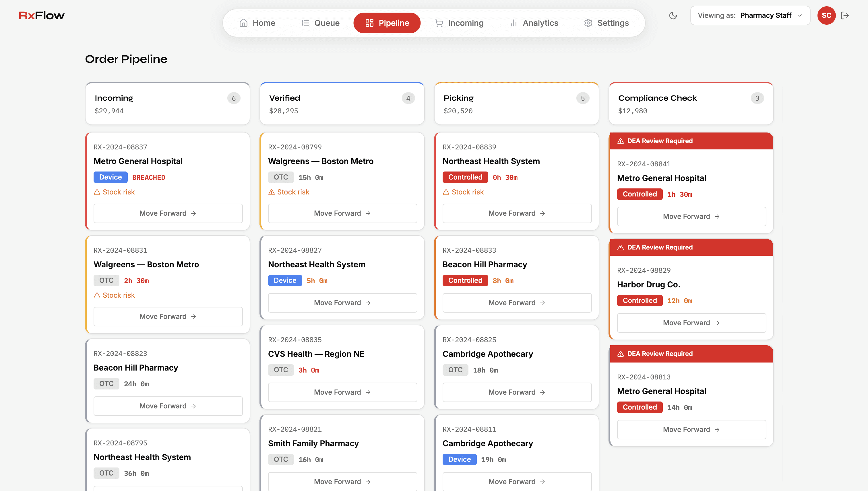This screenshot has width=868, height=491.
Task: Open the SC user avatar
Action: click(x=826, y=15)
